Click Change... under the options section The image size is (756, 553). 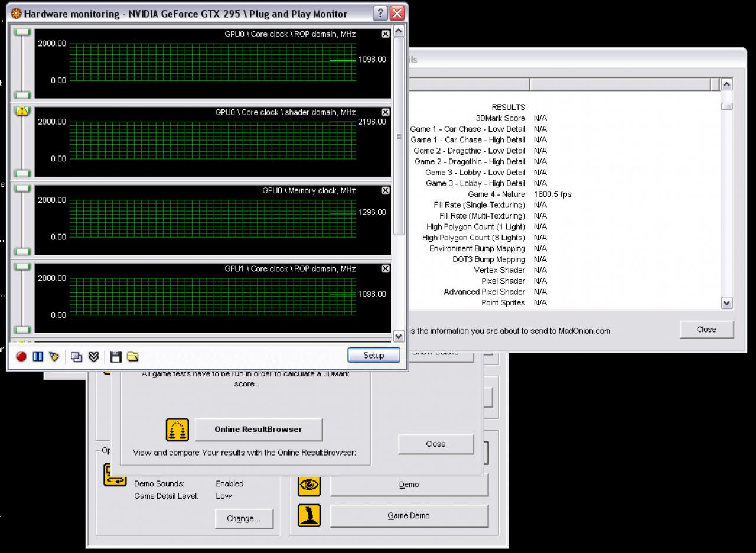point(244,519)
